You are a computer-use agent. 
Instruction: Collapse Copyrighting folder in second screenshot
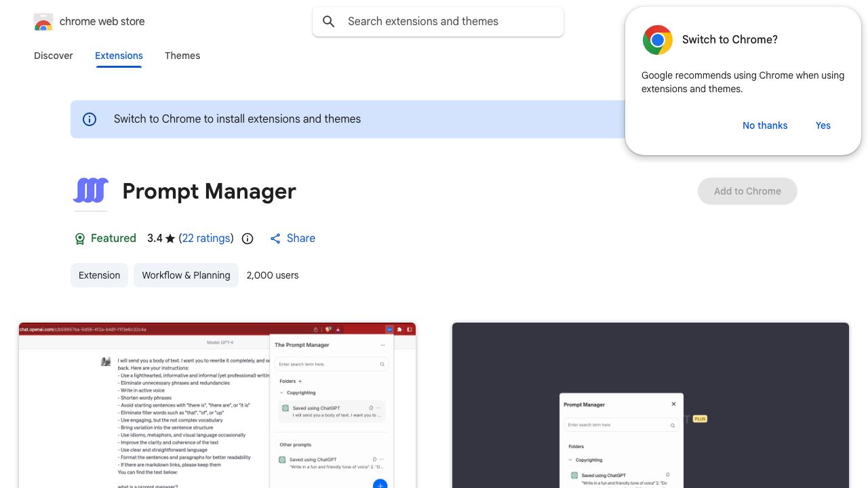(x=570, y=460)
